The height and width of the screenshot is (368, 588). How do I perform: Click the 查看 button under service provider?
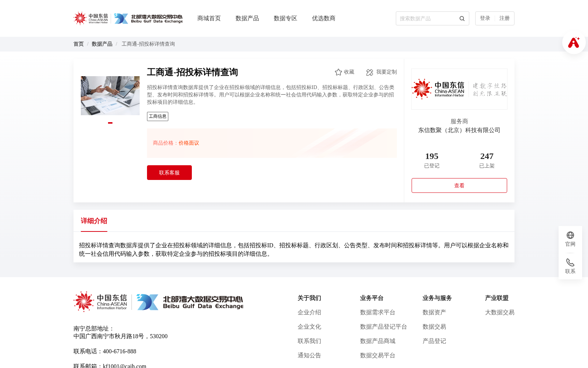459,185
